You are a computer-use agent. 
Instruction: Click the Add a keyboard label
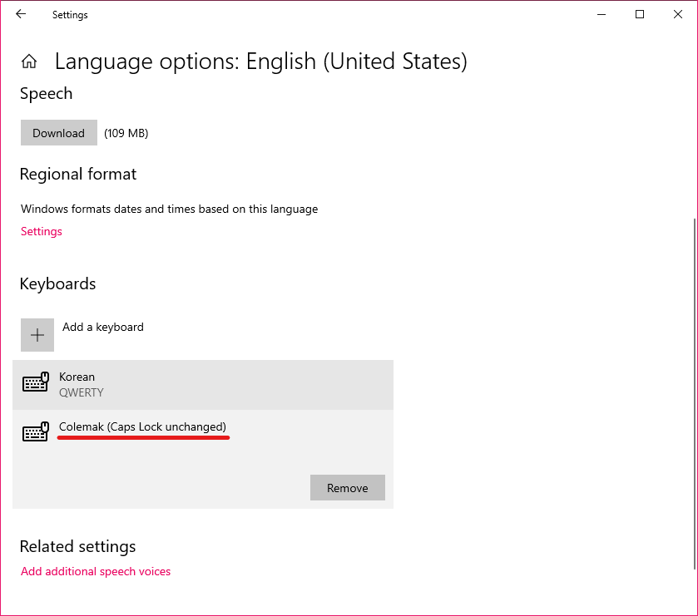[x=103, y=327]
